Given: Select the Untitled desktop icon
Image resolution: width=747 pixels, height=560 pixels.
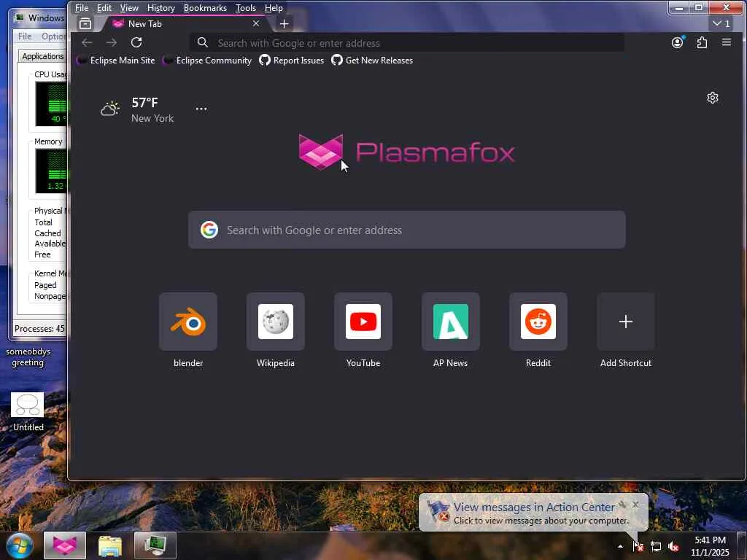Looking at the screenshot, I should [28, 412].
